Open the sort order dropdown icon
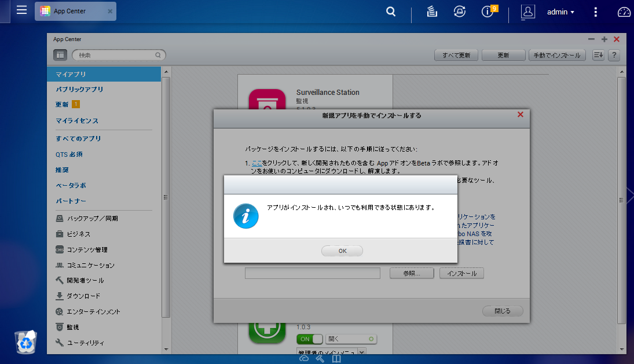This screenshot has height=364, width=634. (x=598, y=55)
